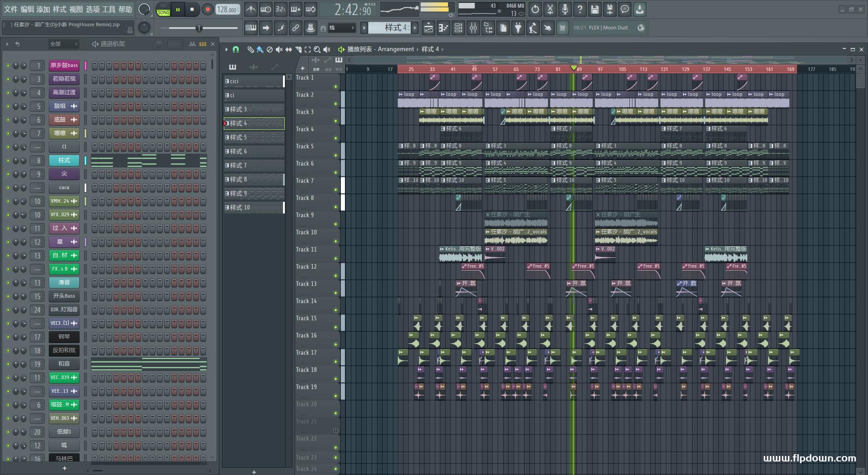Image resolution: width=868 pixels, height=475 pixels.
Task: Open the piano roll view icon
Action: [x=443, y=28]
